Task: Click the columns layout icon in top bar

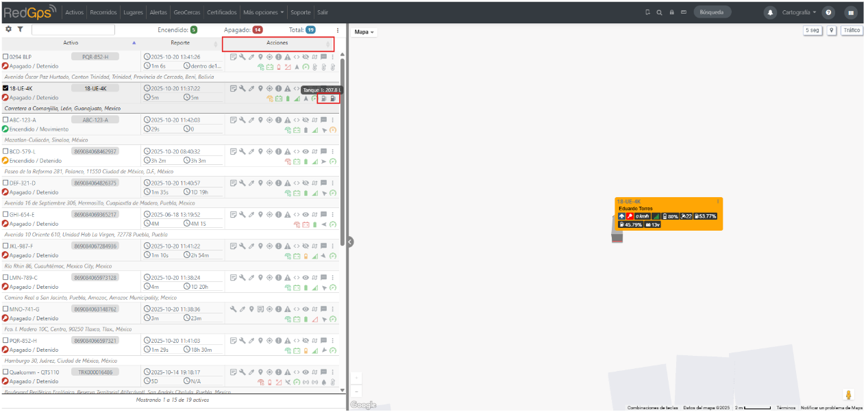Action: click(x=851, y=12)
